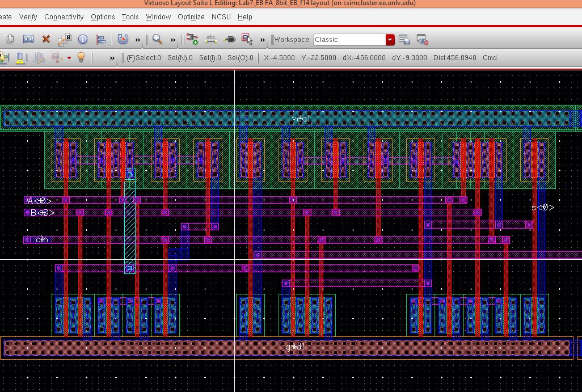Open small red dropdown arrow beside lightbulb
582x392 pixels.
[x=69, y=58]
